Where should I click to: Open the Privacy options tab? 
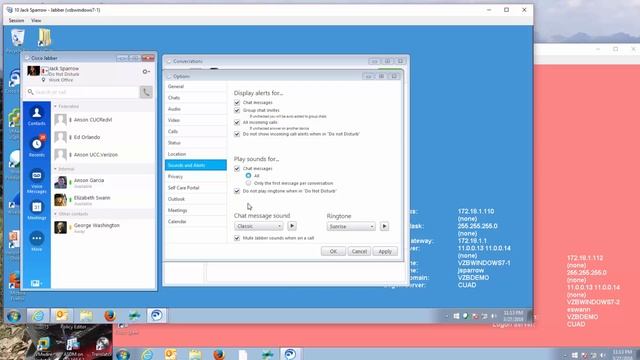196,177
